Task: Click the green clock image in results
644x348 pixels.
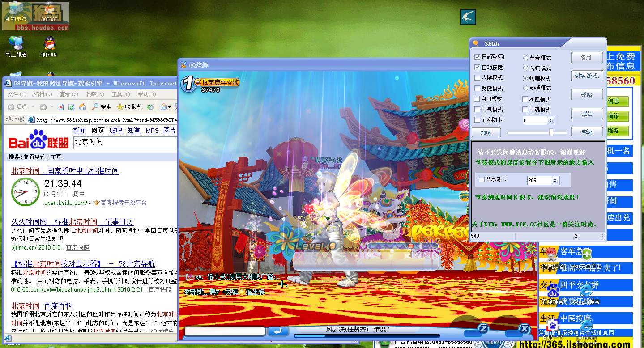Action: pyautogui.click(x=26, y=192)
